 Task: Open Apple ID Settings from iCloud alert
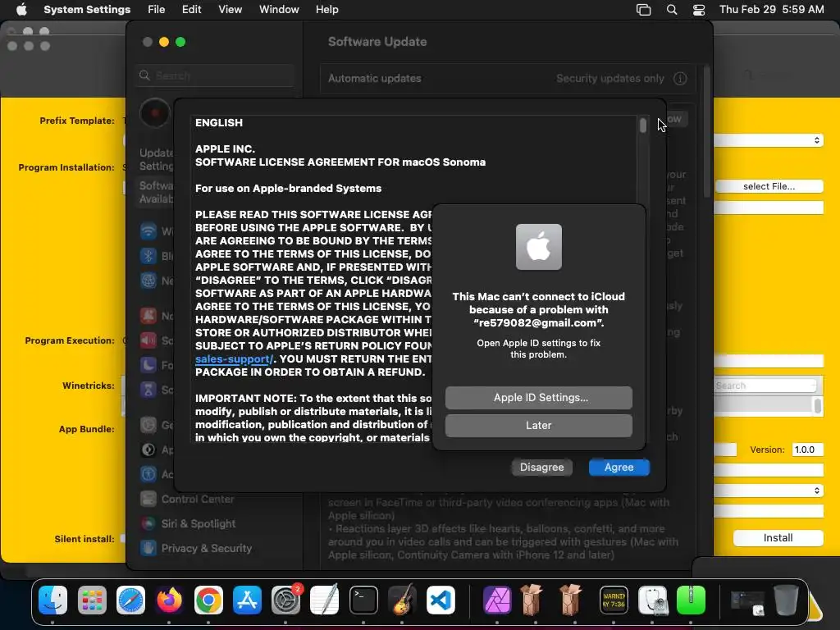(x=538, y=398)
